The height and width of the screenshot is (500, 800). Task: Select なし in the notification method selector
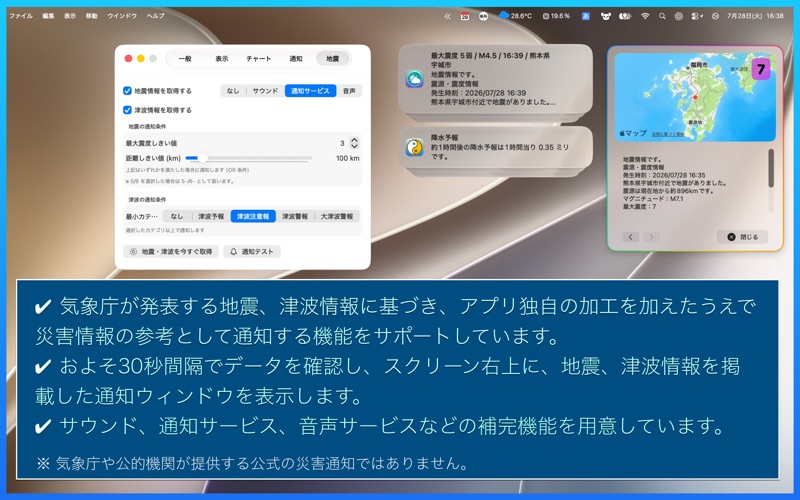click(233, 91)
